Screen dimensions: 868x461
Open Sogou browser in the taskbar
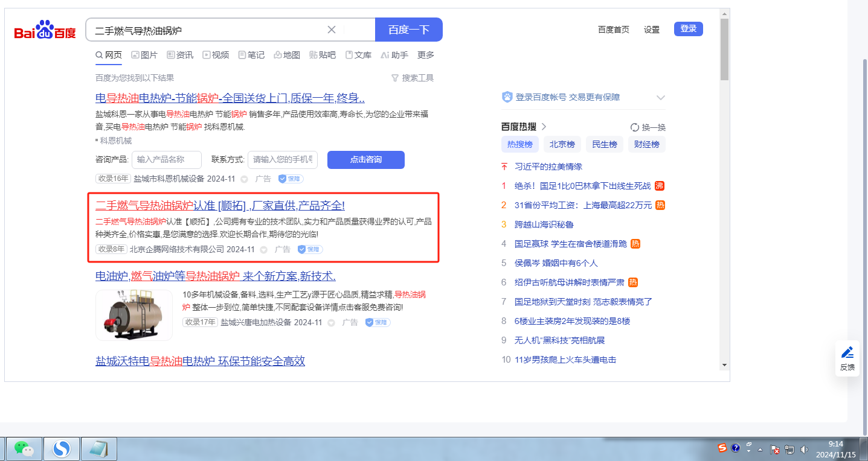pyautogui.click(x=62, y=448)
